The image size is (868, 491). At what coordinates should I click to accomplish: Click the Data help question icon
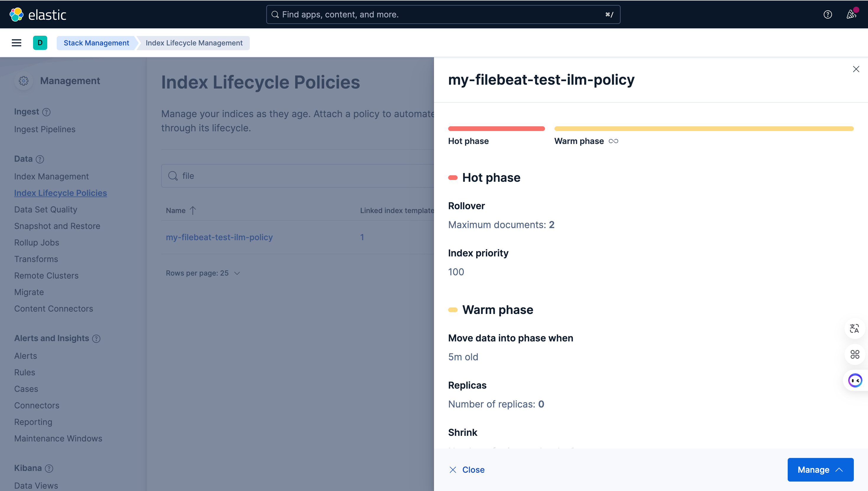tap(40, 159)
